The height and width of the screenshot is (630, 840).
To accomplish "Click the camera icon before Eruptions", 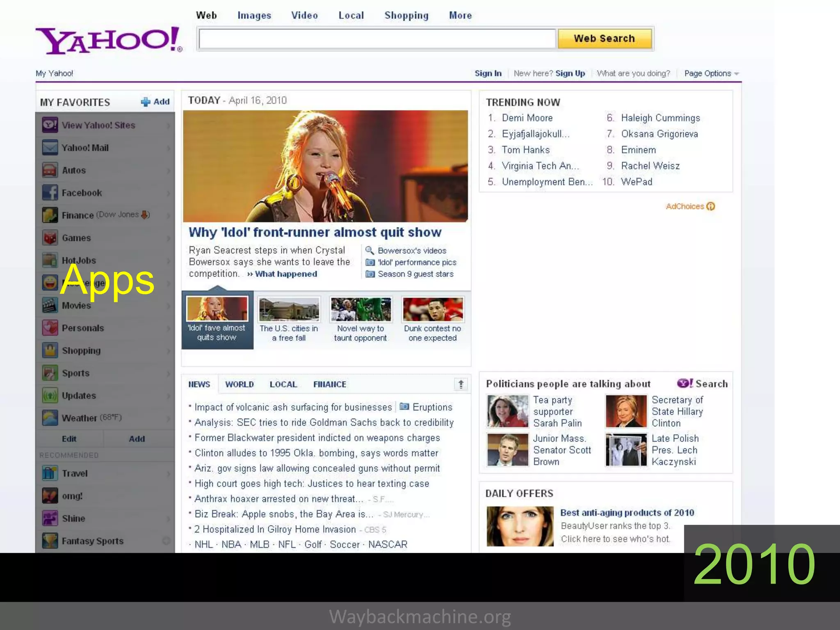I will click(x=404, y=406).
